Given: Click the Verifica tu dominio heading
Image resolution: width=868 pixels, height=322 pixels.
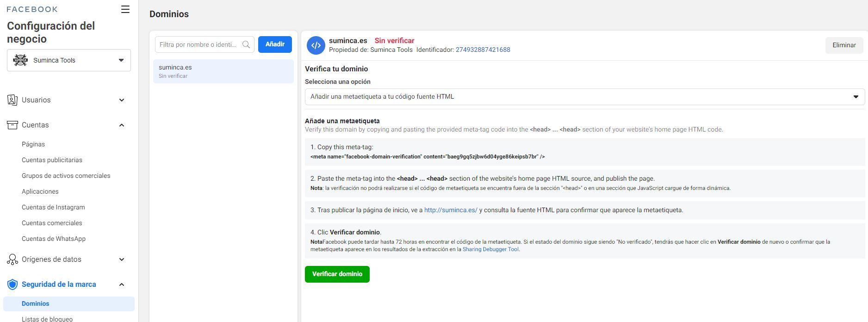Looking at the screenshot, I should pyautogui.click(x=336, y=69).
